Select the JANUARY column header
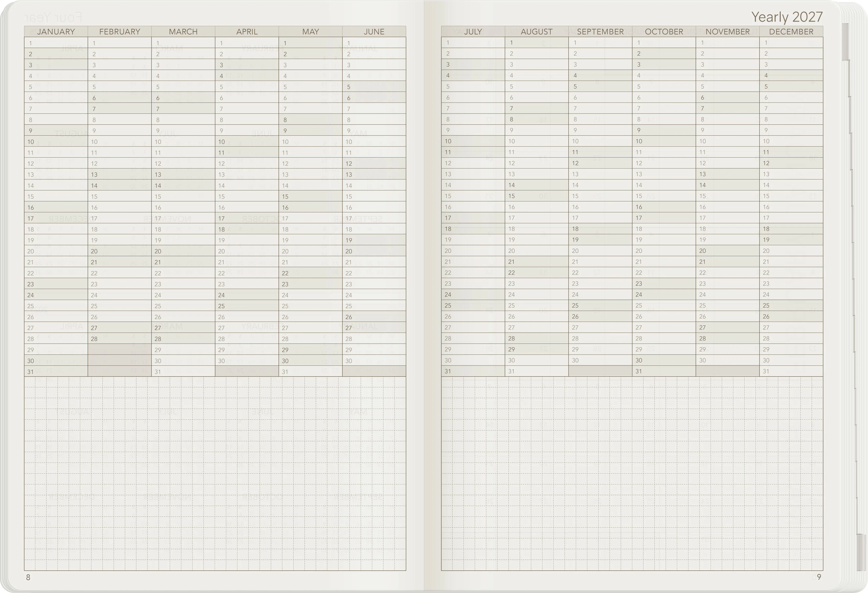Image resolution: width=868 pixels, height=593 pixels. pos(56,31)
